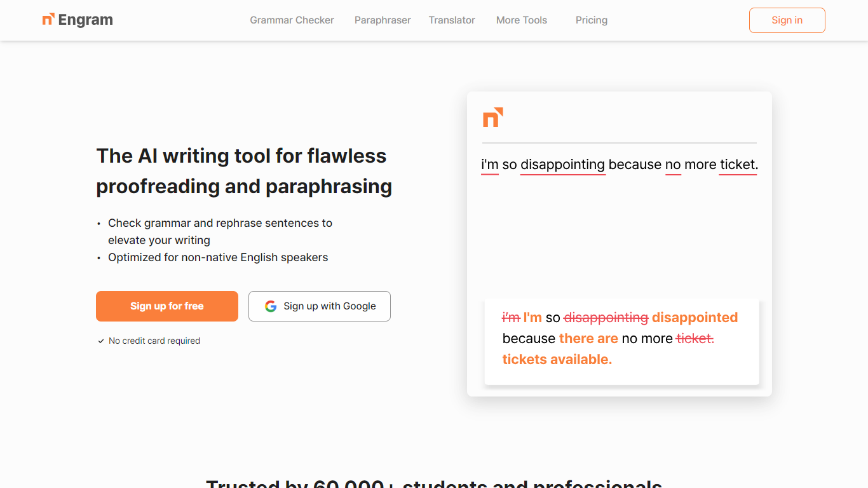The image size is (868, 488).
Task: Click the Google logo icon
Action: click(271, 306)
